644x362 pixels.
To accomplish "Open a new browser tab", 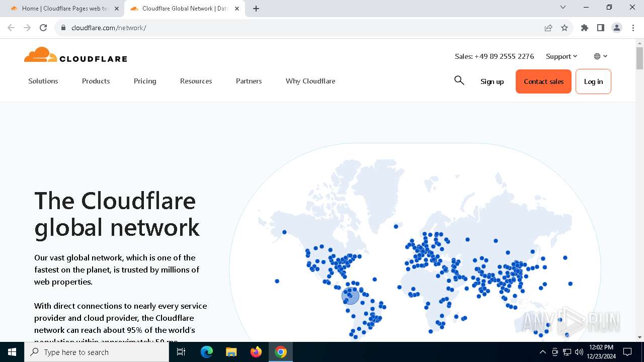I will click(x=256, y=9).
